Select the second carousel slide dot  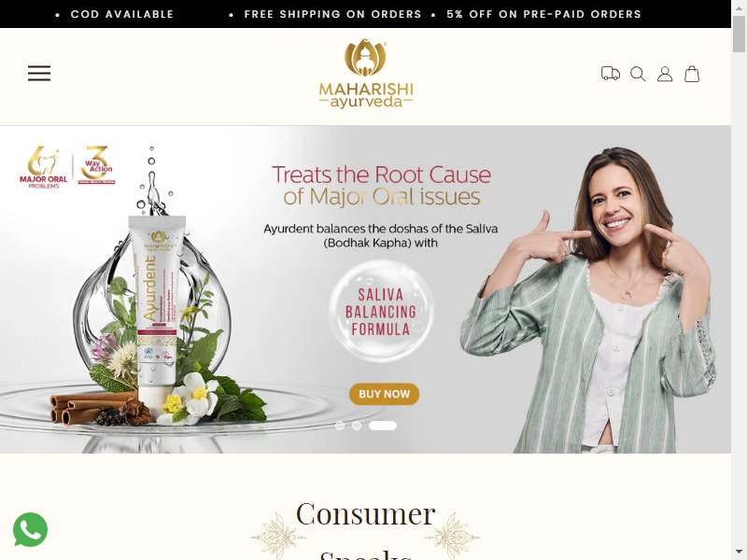click(357, 426)
